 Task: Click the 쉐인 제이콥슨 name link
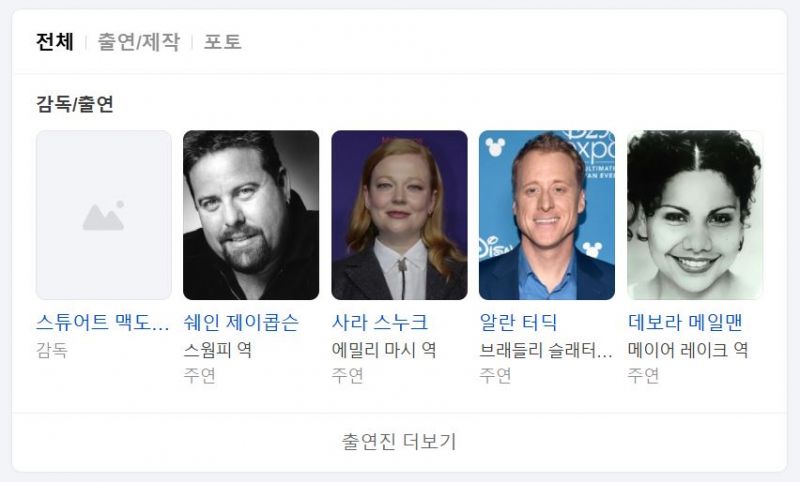[241, 322]
